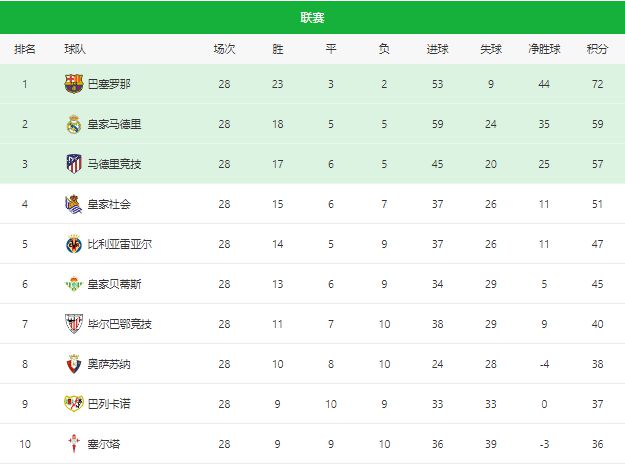Click the 排名 column header
Viewport: 625px width, 466px height.
point(25,49)
